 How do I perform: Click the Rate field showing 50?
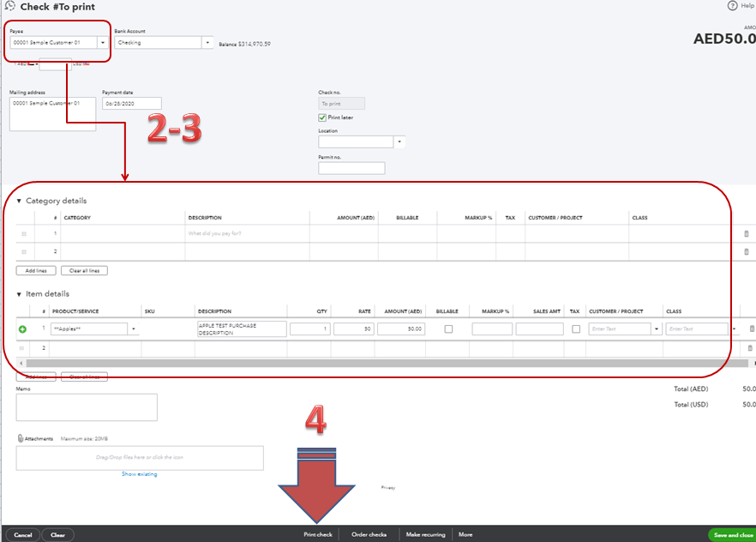click(353, 328)
